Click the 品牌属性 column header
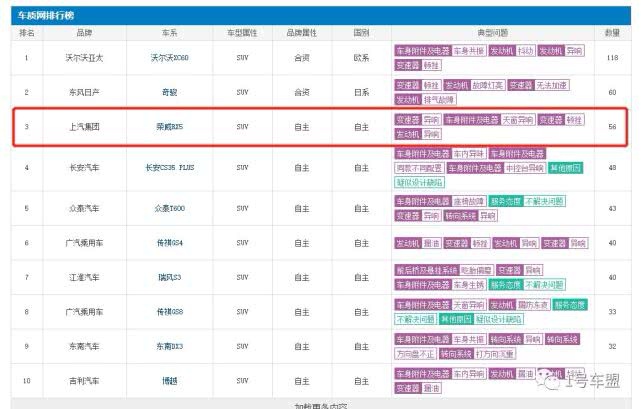 [x=302, y=33]
